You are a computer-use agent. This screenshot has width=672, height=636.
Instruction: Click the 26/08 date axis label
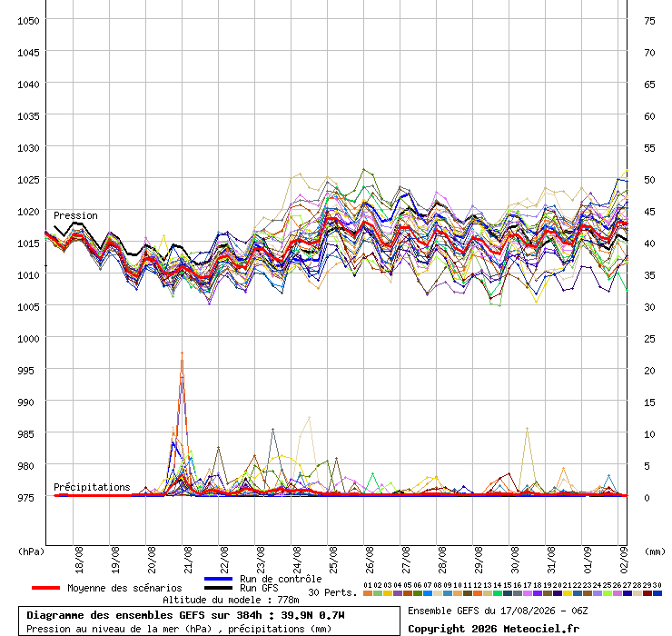371,560
